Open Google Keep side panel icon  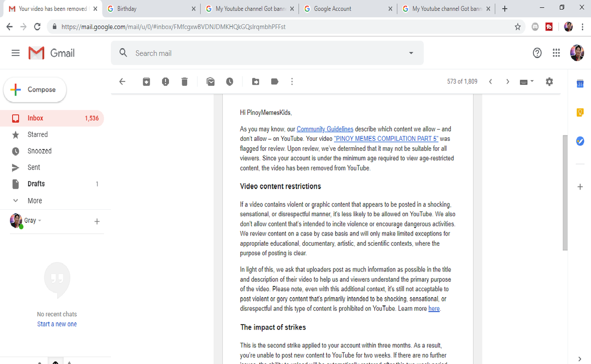click(580, 112)
